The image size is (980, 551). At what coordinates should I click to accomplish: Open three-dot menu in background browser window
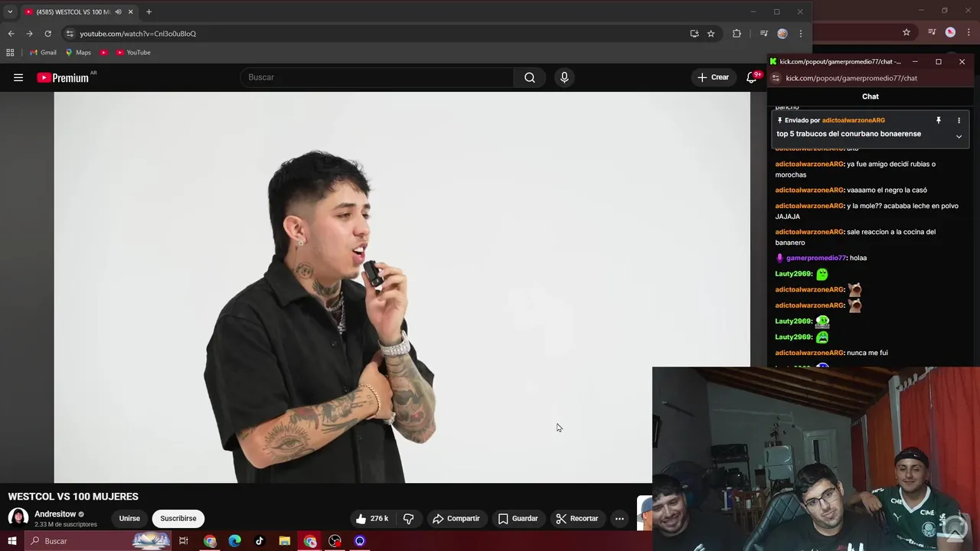969,32
